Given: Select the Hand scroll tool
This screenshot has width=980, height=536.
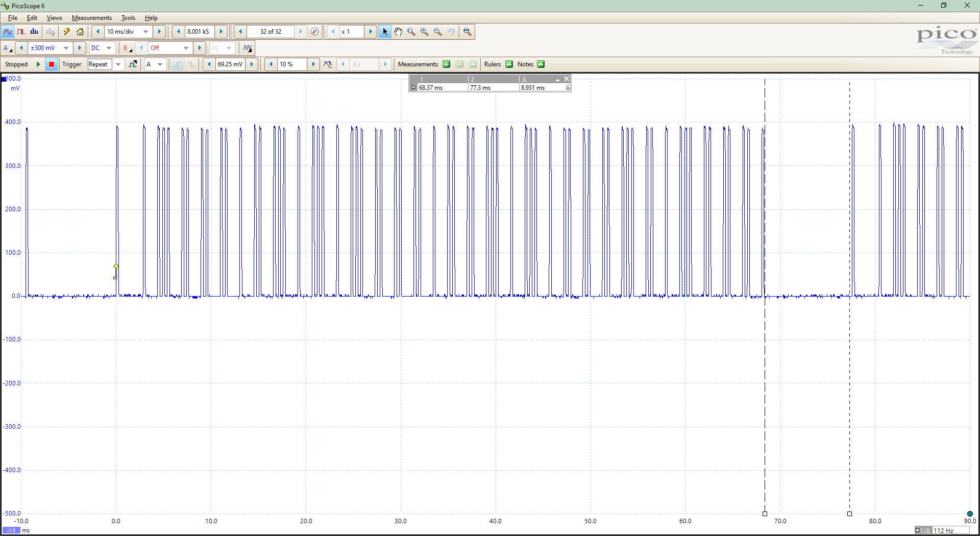Looking at the screenshot, I should (398, 32).
